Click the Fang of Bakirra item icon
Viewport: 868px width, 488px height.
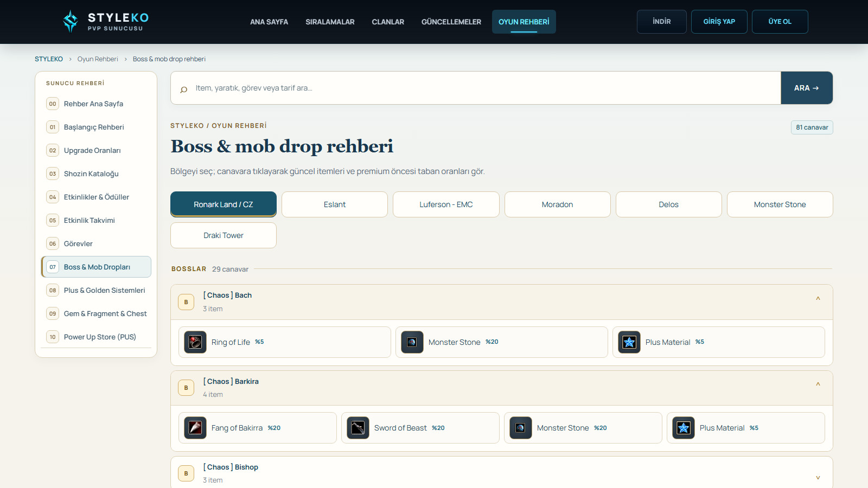coord(195,428)
